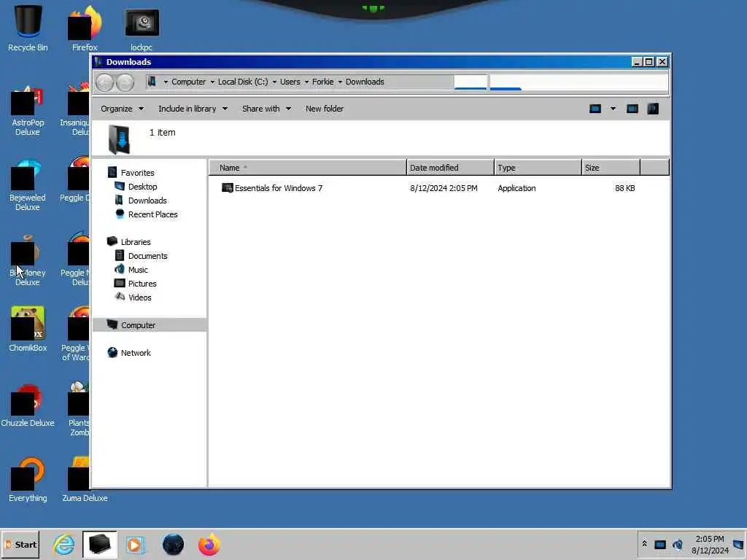
Task: Open the lockpc desktop shortcut
Action: (x=142, y=28)
